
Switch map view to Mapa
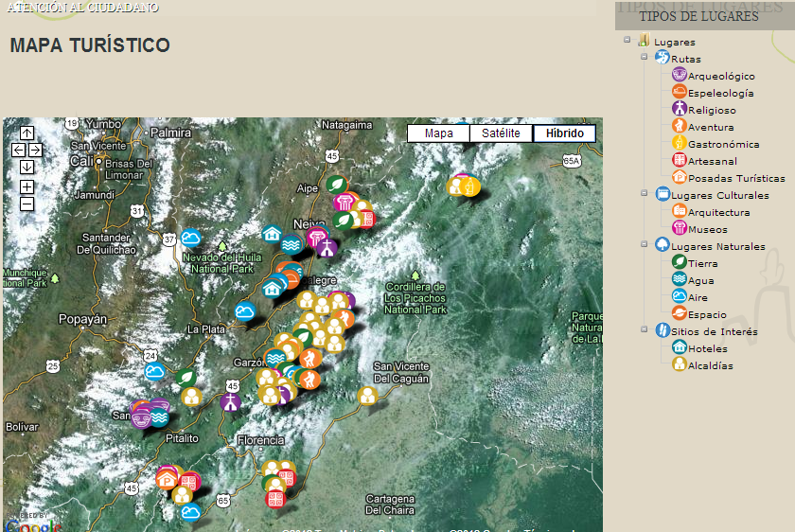tap(438, 133)
